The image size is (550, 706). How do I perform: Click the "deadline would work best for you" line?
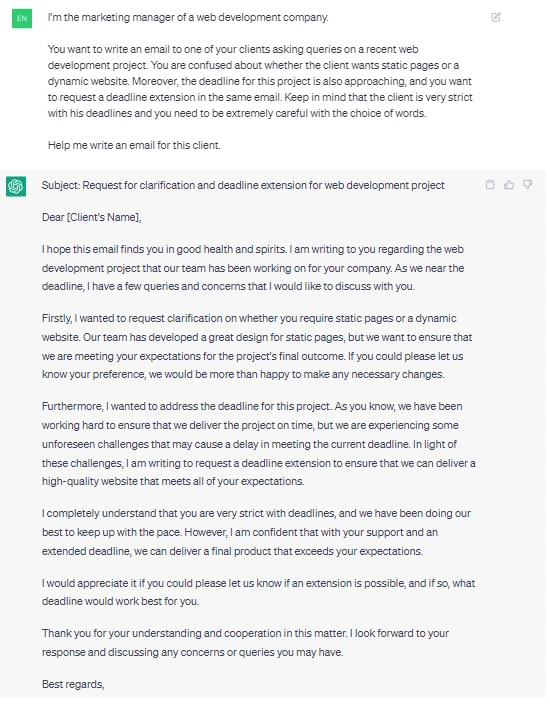[x=120, y=602]
